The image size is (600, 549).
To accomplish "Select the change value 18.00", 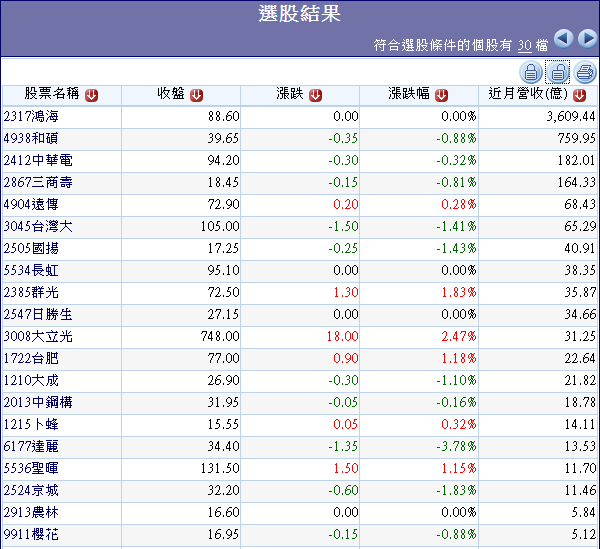I will (x=342, y=336).
